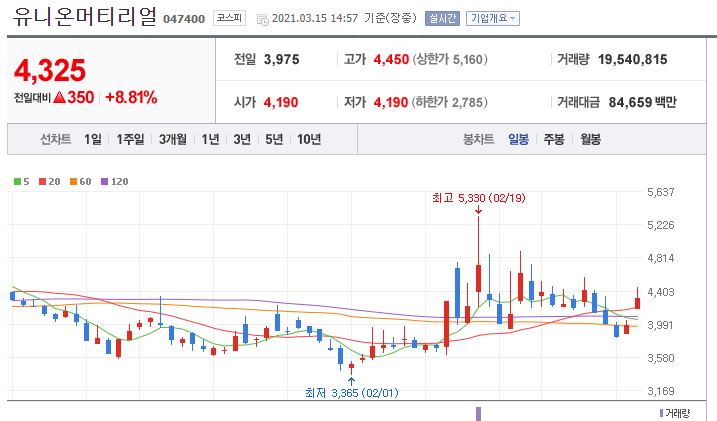Click the 유니온머티리얼 company title

click(85, 16)
